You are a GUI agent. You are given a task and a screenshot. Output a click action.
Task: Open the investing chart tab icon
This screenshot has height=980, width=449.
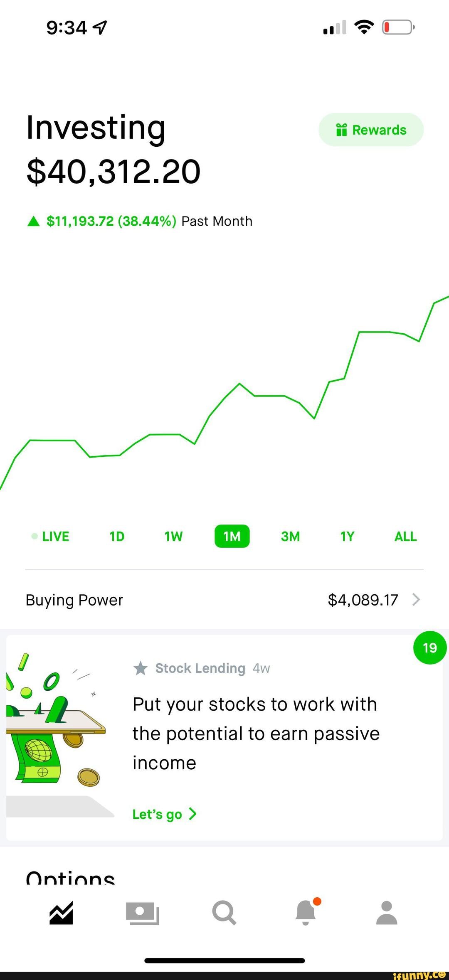[x=61, y=913]
